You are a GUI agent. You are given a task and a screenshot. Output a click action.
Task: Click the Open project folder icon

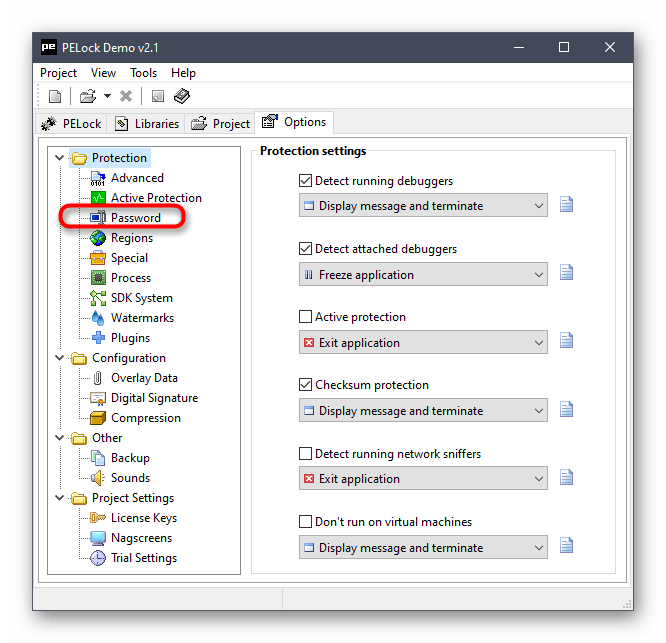(88, 96)
